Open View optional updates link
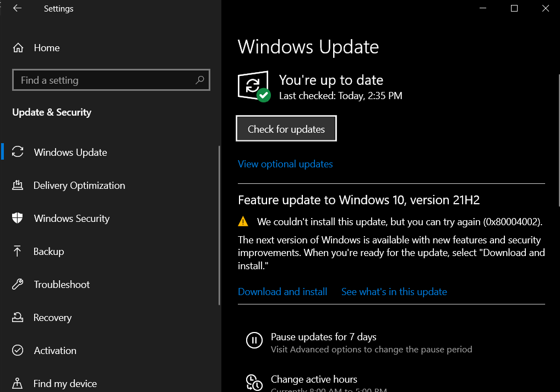The height and width of the screenshot is (392, 560). [x=285, y=164]
